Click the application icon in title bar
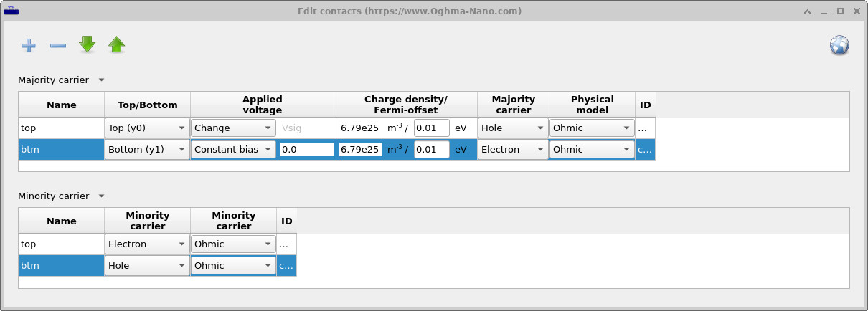 pos(11,11)
